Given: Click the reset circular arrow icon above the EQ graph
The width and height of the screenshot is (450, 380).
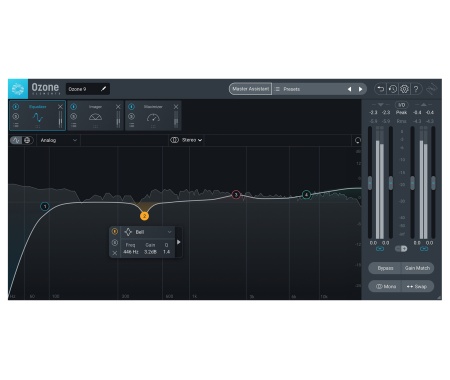Looking at the screenshot, I should tap(358, 140).
